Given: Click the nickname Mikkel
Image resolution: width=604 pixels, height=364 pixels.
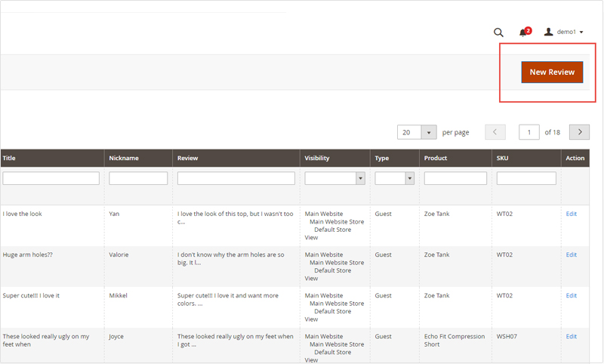Looking at the screenshot, I should click(x=118, y=295).
